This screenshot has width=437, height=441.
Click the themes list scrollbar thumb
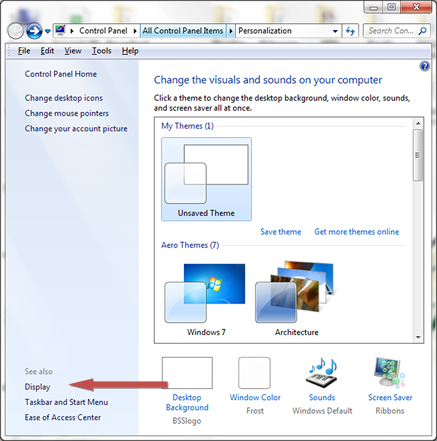[x=418, y=155]
